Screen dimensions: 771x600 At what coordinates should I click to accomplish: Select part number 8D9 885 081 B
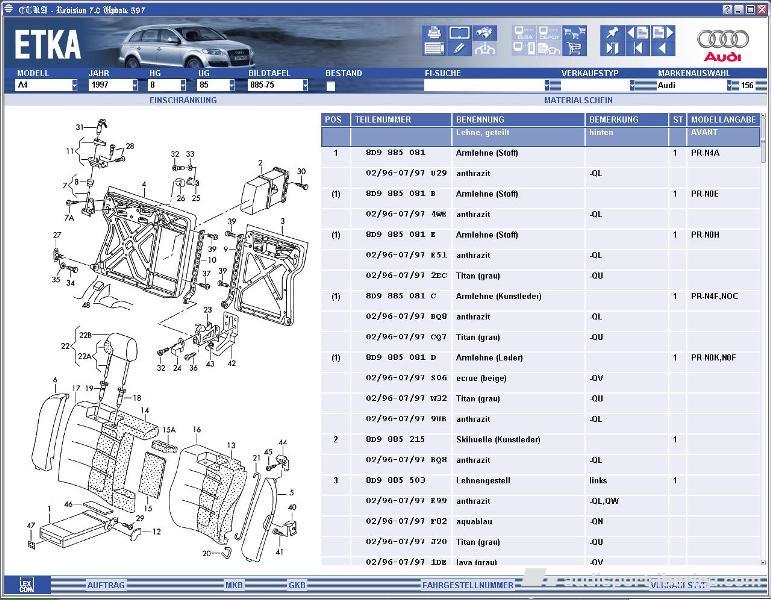[400, 194]
